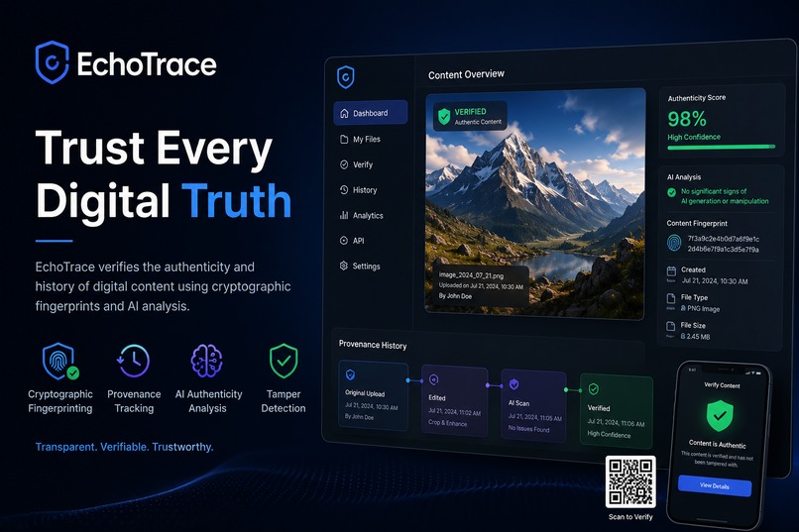Click the Settings gear icon
The height and width of the screenshot is (532, 799).
tap(344, 266)
